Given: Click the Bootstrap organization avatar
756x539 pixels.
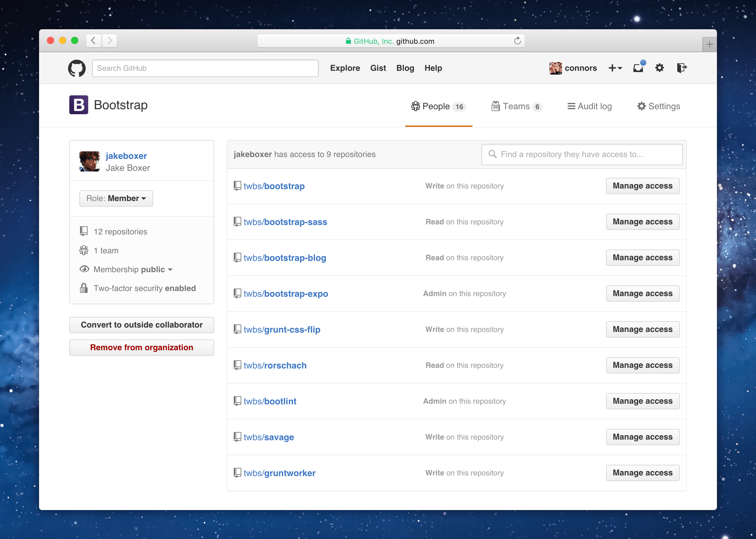Looking at the screenshot, I should click(78, 105).
